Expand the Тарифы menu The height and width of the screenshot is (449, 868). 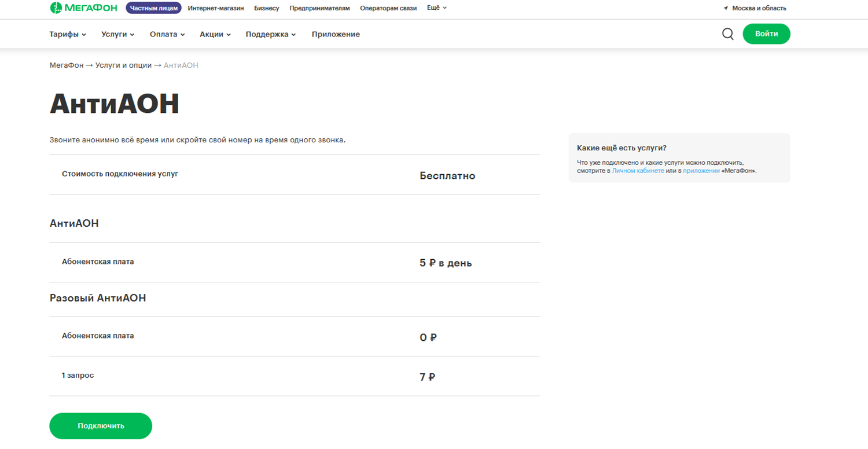pos(68,34)
